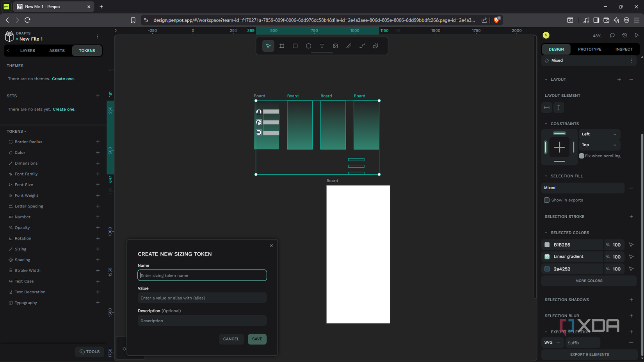
Task: Select the Draw pencil tool
Action: tap(349, 46)
